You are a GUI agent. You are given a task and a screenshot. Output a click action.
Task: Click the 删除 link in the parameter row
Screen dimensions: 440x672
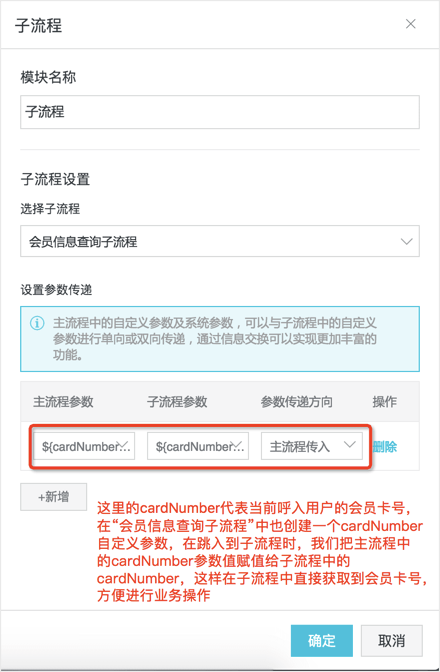(385, 447)
